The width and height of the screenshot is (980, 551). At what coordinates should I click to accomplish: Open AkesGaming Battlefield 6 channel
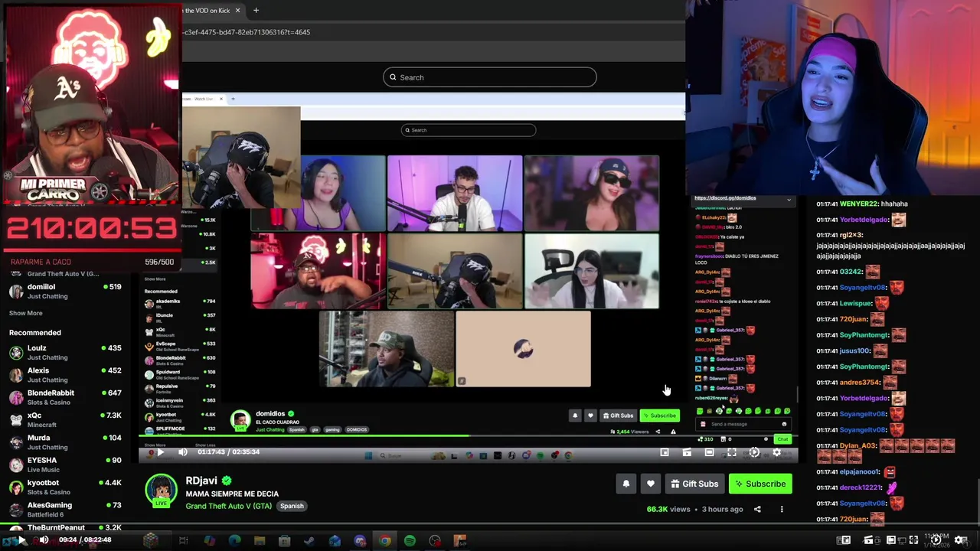pyautogui.click(x=65, y=509)
